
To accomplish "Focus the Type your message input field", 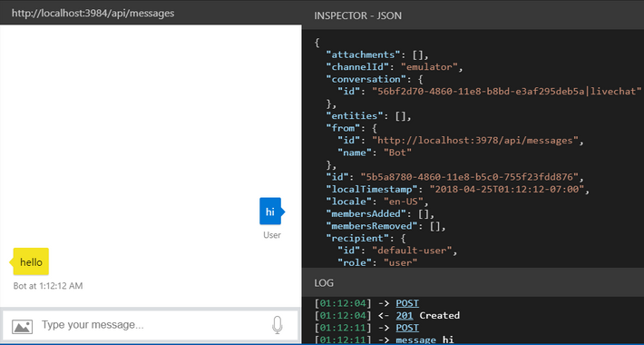I will click(154, 325).
